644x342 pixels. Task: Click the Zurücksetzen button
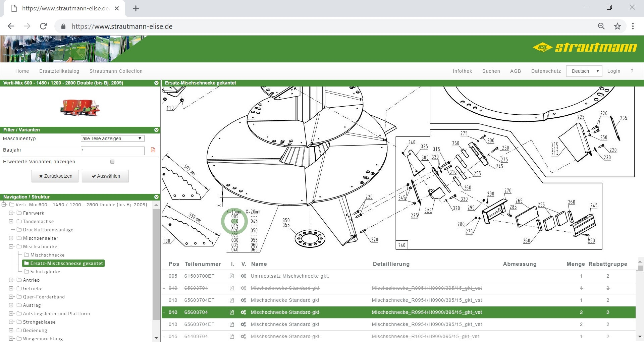tap(55, 176)
